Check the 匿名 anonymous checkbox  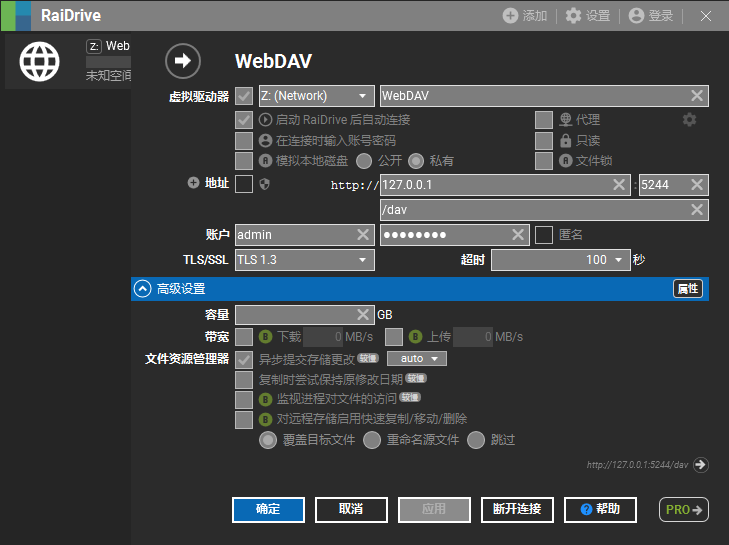click(x=544, y=235)
